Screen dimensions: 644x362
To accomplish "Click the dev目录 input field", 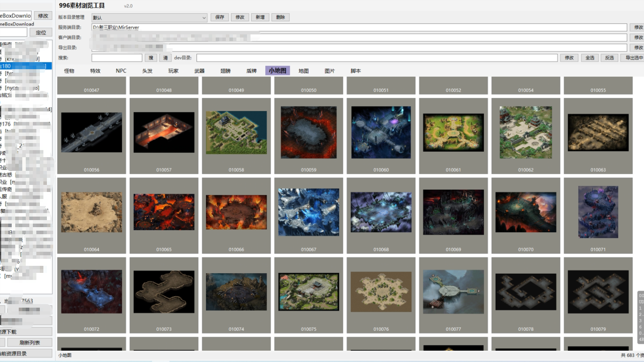I will click(x=377, y=58).
